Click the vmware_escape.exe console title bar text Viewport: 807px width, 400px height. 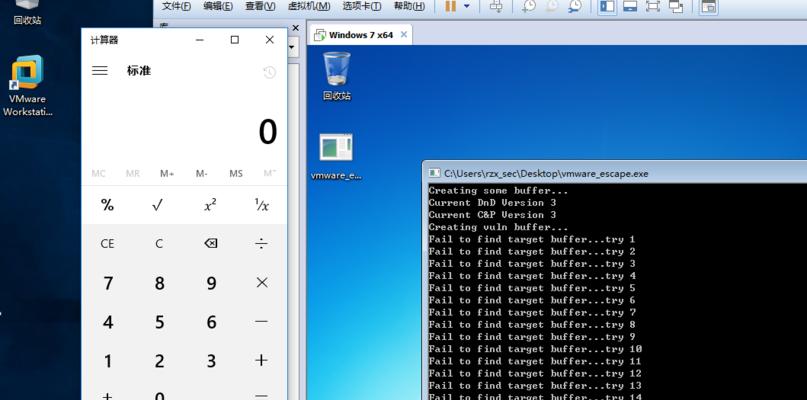click(x=546, y=173)
